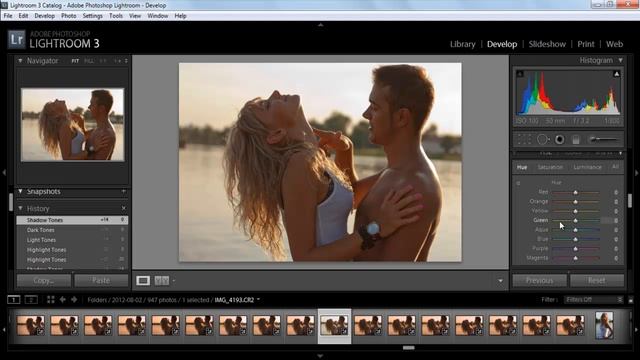The image size is (640, 360).
Task: Click the Magenta hue slider
Action: pos(576,258)
